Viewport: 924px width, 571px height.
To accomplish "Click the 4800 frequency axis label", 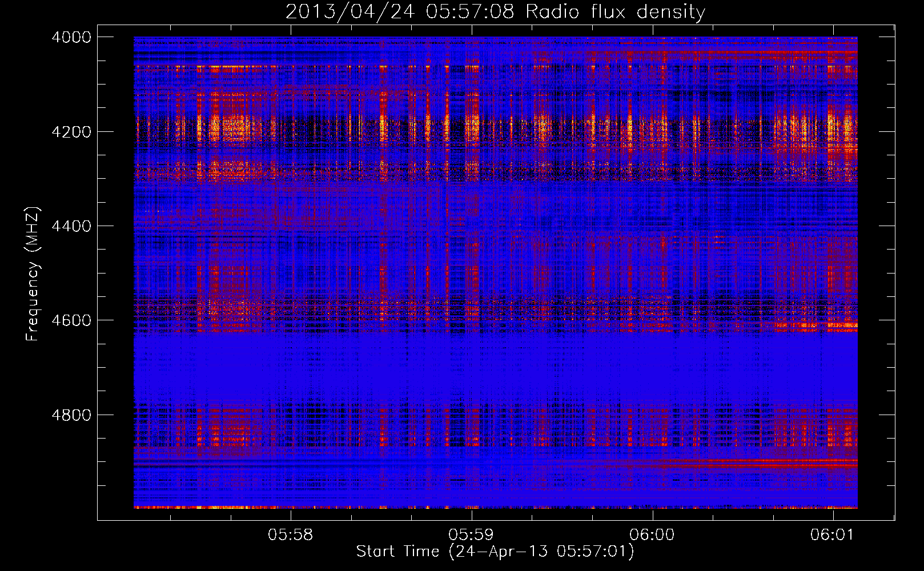I will [71, 415].
